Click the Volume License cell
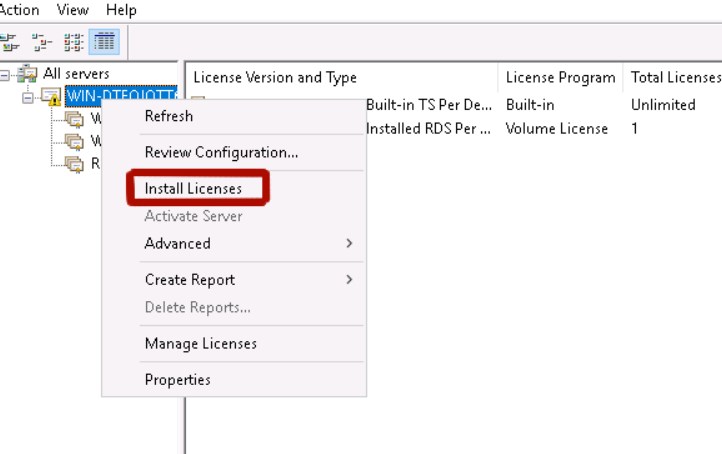 click(557, 128)
